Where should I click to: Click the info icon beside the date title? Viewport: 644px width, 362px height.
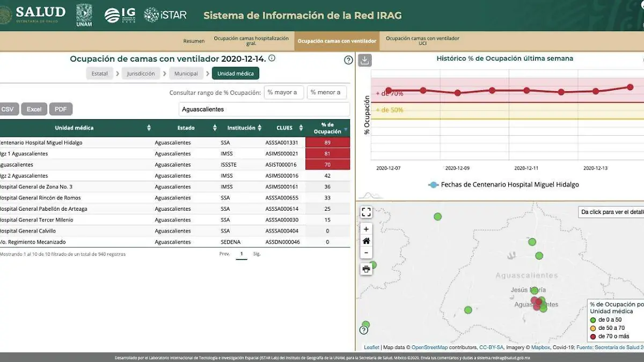(272, 58)
